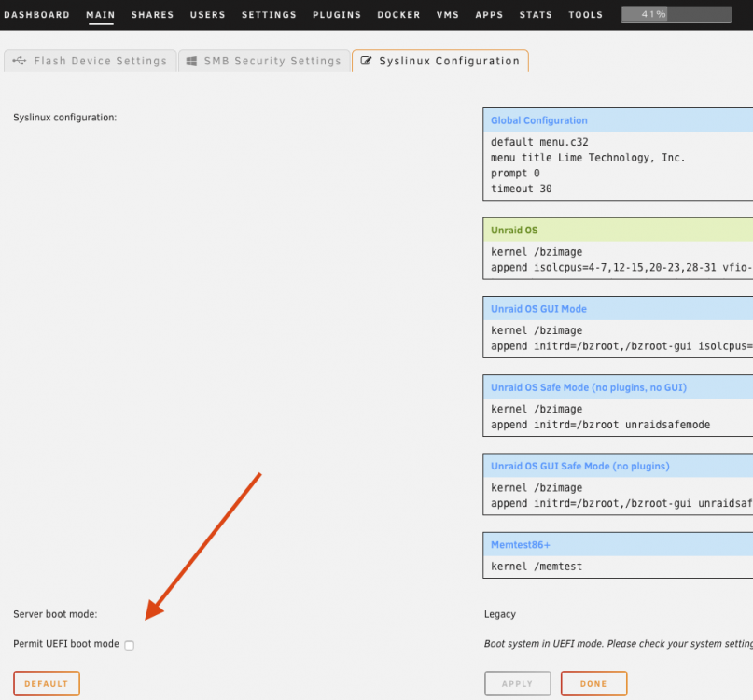Screen dimensions: 753x700
Task: Click the 'prompt 0' line
Action: pos(515,174)
